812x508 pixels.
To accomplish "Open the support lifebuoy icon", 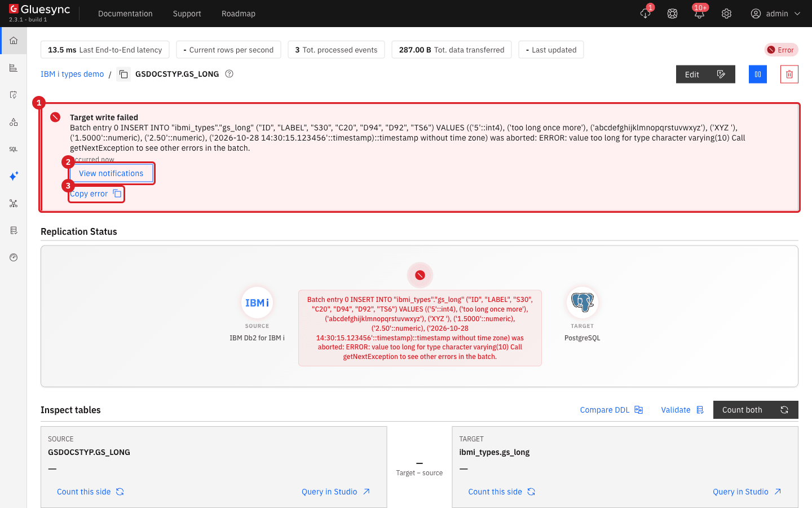I will (672, 14).
